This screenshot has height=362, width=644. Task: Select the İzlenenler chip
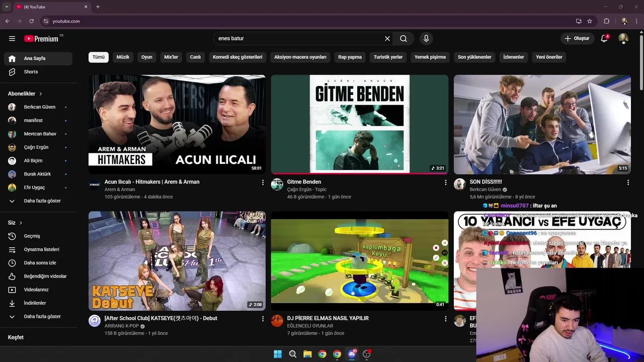click(x=514, y=57)
